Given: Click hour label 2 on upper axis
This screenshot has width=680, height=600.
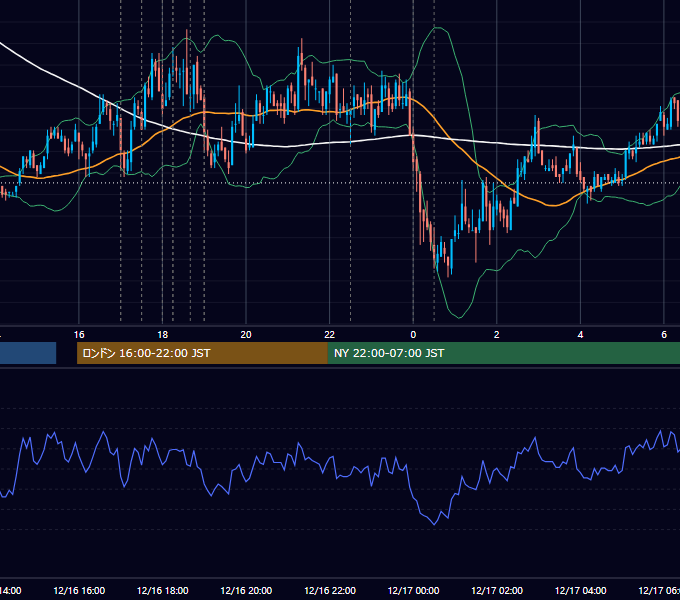Looking at the screenshot, I should click(497, 335).
